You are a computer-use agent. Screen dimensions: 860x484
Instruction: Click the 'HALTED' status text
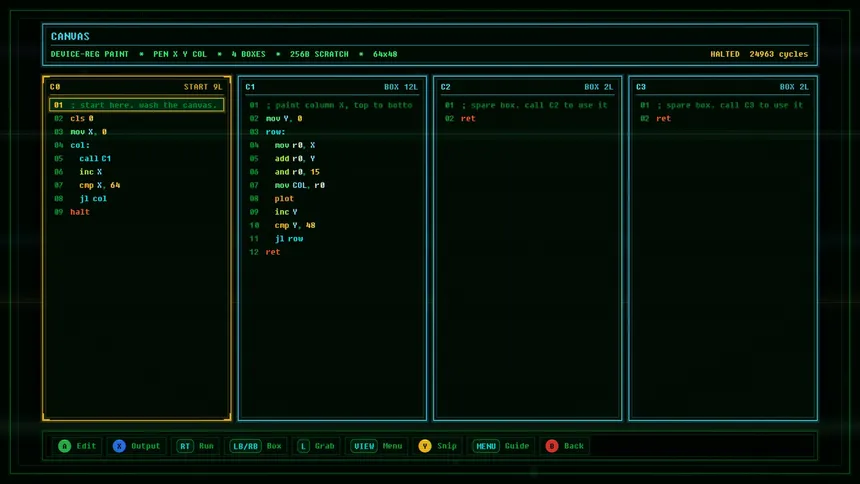click(x=725, y=54)
